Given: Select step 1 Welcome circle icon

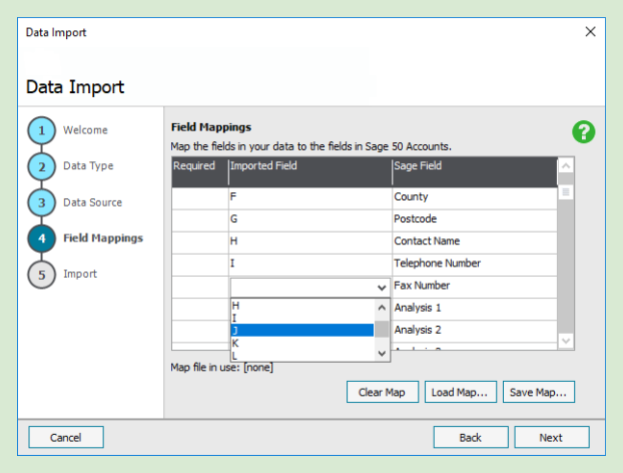Looking at the screenshot, I should [x=41, y=131].
